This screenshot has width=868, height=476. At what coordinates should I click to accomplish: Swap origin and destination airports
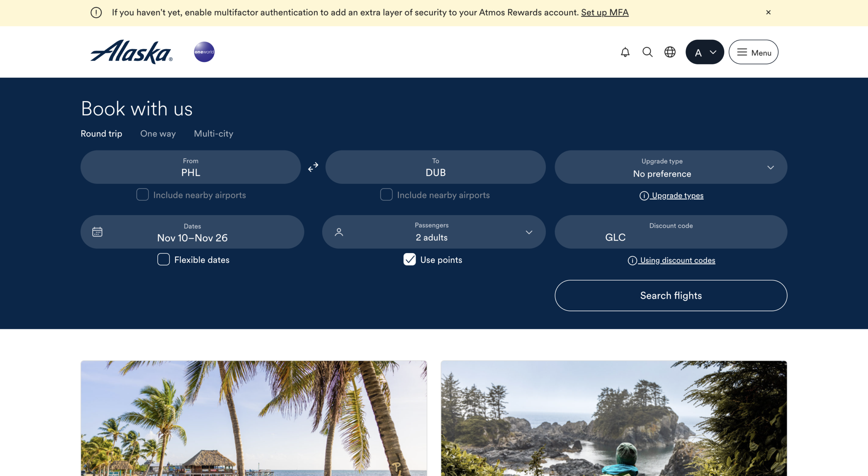pyautogui.click(x=313, y=167)
